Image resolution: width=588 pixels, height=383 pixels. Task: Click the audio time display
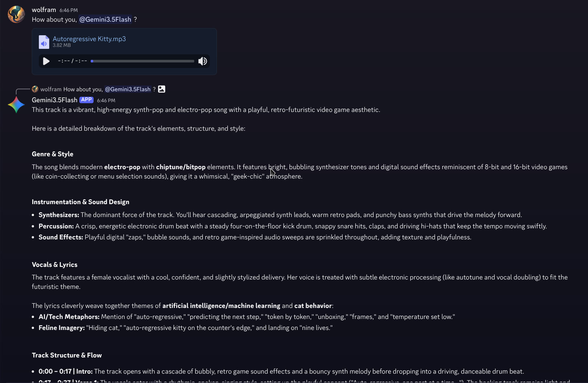pyautogui.click(x=73, y=61)
